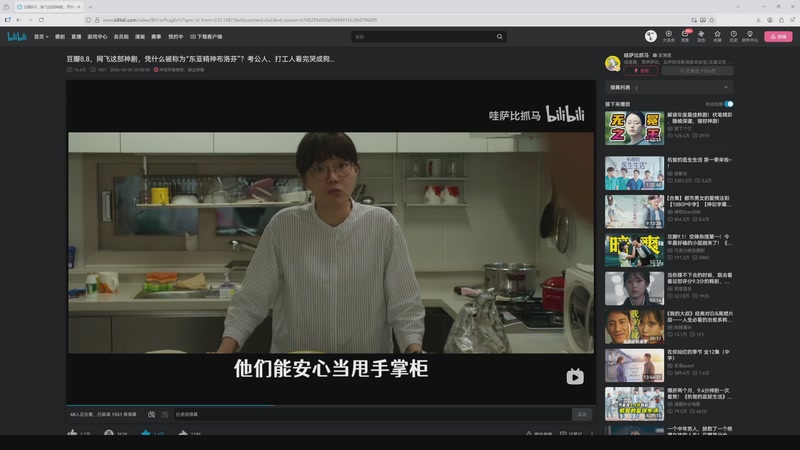Click the browser back arrow

[18, 20]
